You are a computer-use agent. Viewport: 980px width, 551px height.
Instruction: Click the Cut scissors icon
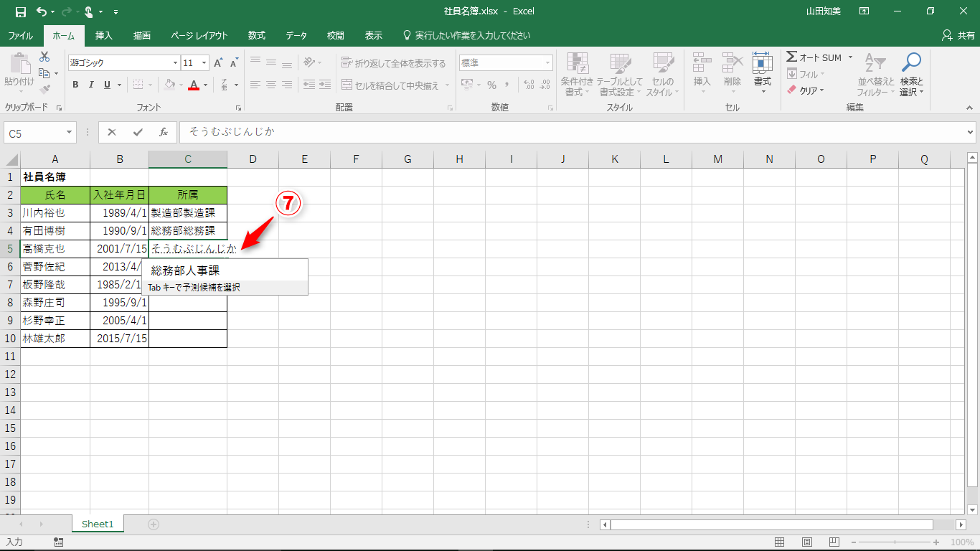coord(44,57)
